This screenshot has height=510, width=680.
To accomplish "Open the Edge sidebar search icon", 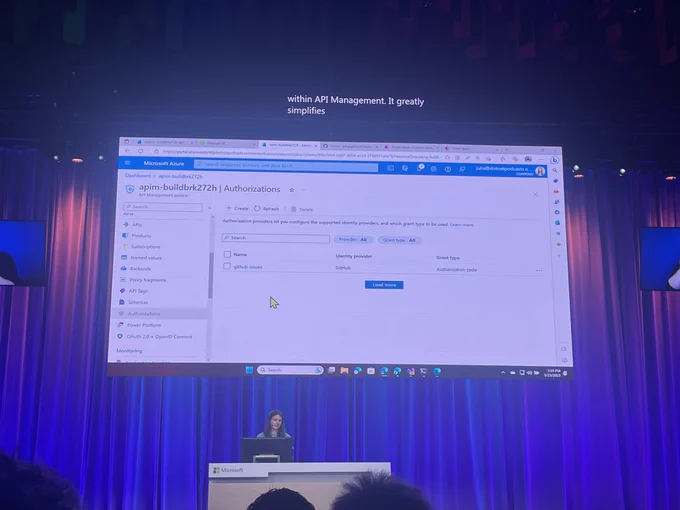I will tap(555, 170).
